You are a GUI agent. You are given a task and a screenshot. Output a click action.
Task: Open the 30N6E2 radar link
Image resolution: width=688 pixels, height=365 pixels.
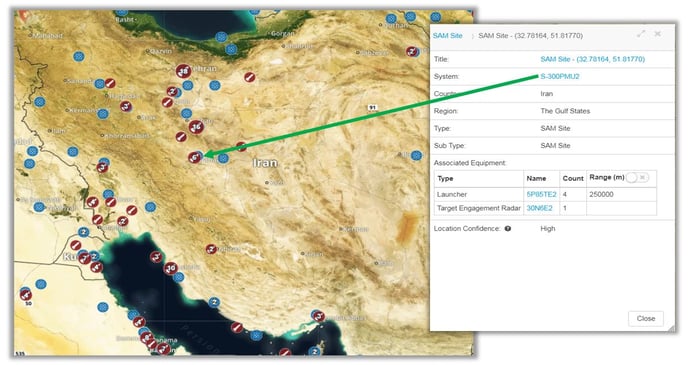pyautogui.click(x=539, y=208)
